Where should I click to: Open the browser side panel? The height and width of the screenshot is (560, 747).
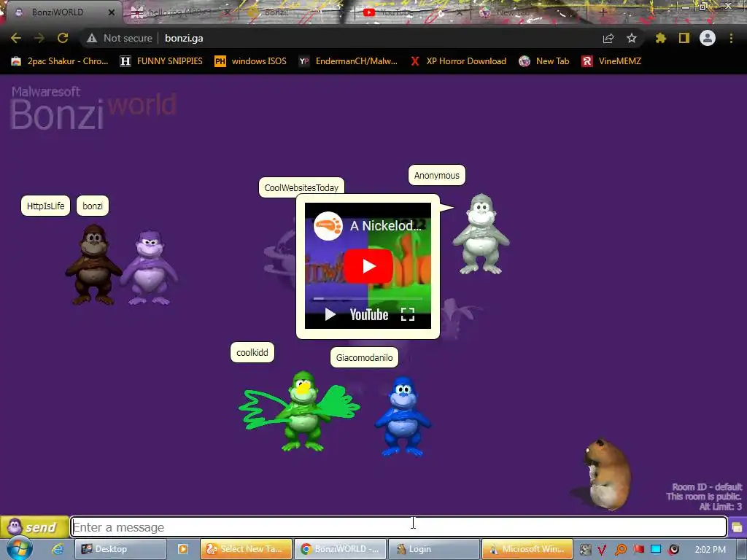(x=684, y=38)
